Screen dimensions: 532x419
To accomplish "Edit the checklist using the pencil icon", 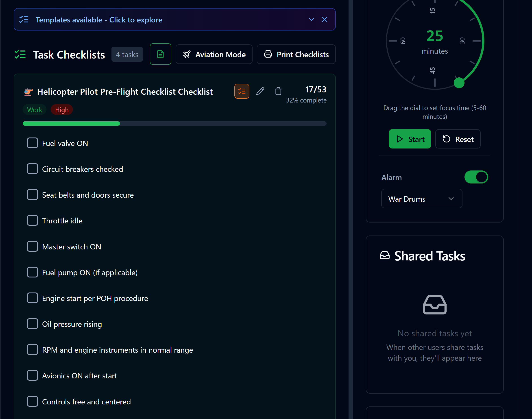I will [x=260, y=91].
